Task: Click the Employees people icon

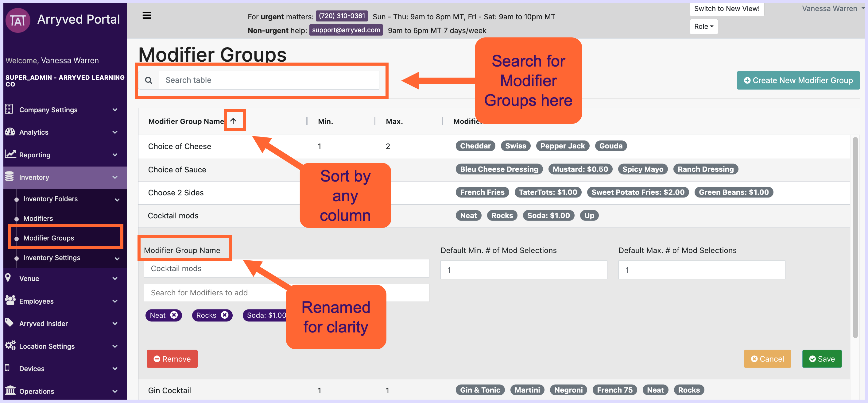Action: pos(10,300)
